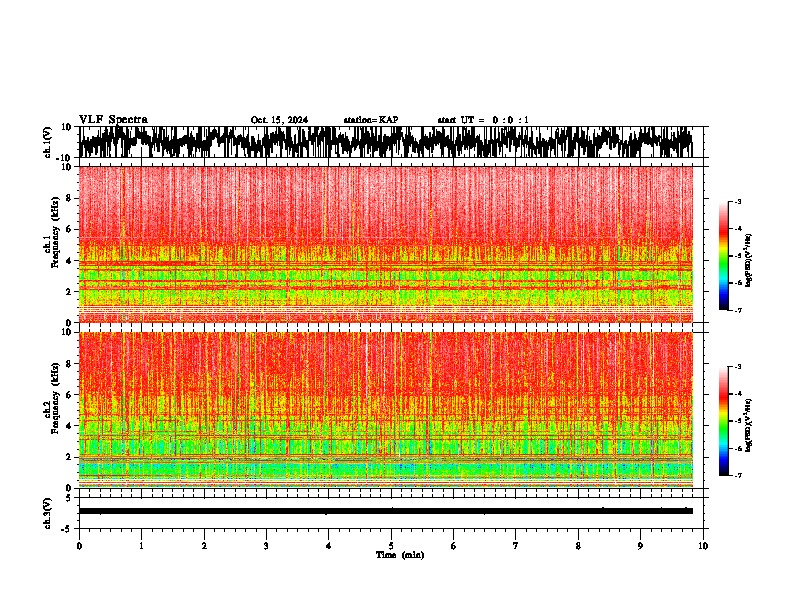Click the time axis tick label "1"
Image resolution: width=792 pixels, height=612 pixels.
click(141, 546)
